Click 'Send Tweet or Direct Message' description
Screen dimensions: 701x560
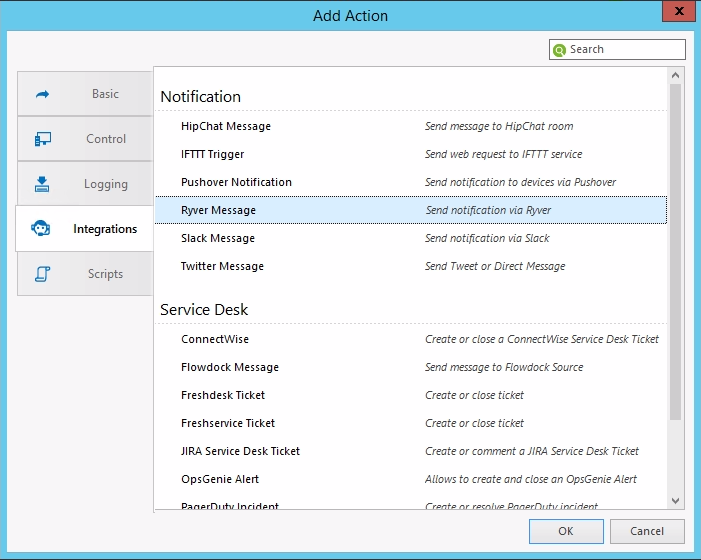(495, 266)
